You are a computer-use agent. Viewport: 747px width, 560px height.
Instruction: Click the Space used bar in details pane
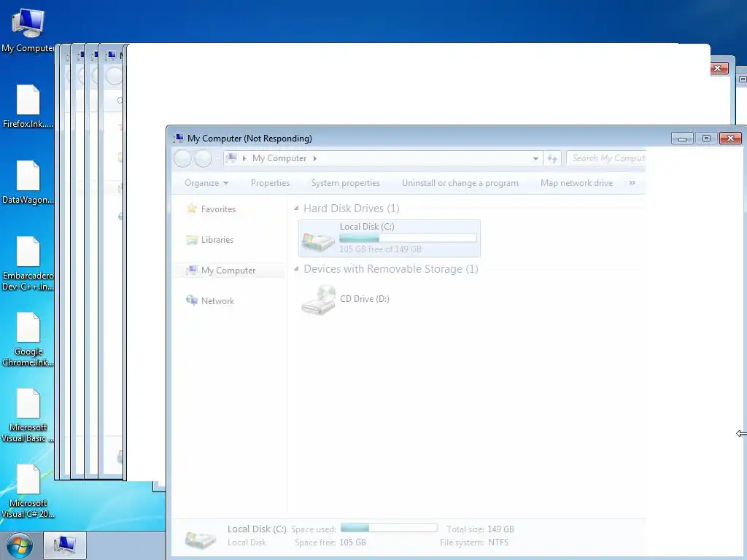pos(389,527)
